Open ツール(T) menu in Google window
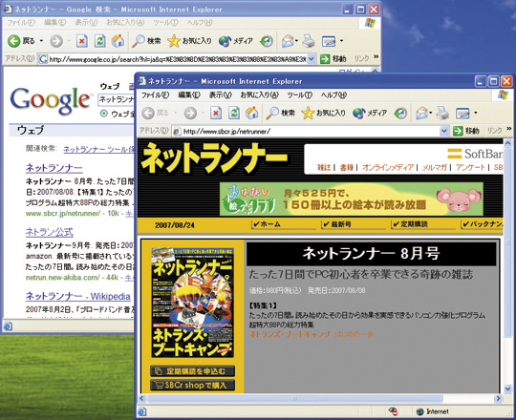 click(165, 23)
